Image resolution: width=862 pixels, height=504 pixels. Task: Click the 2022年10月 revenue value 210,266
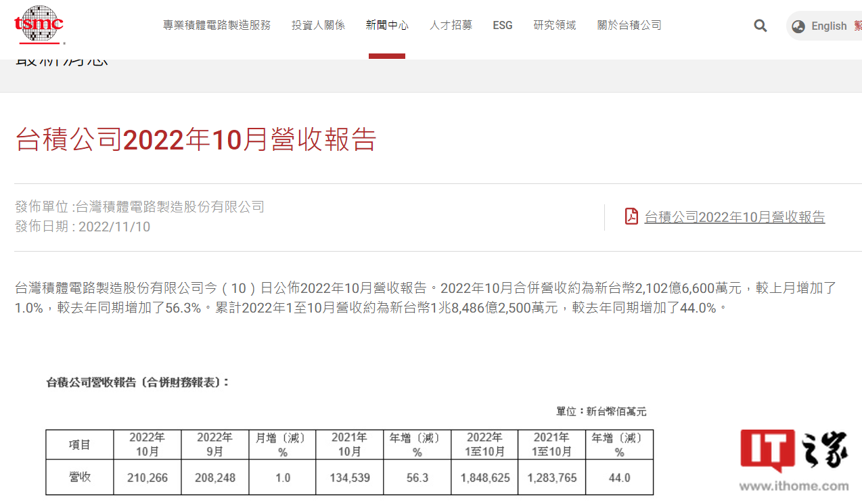click(x=147, y=478)
